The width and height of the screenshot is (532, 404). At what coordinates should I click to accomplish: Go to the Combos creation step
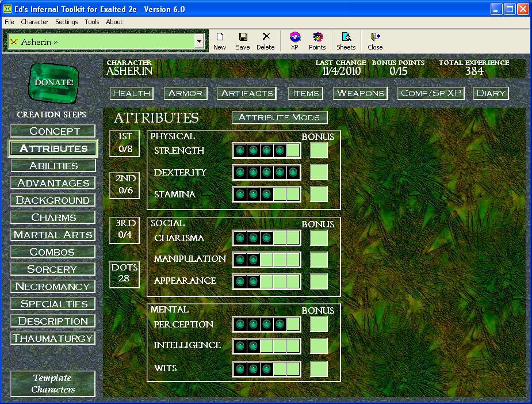tap(53, 252)
